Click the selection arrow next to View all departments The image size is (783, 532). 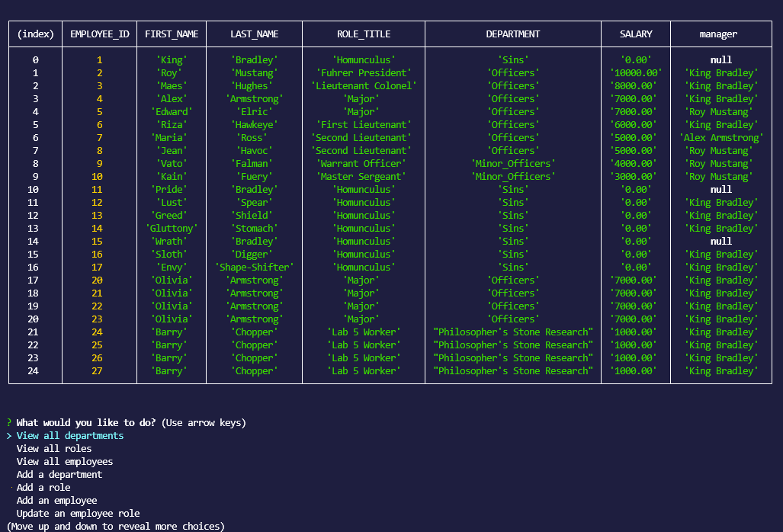tap(8, 435)
